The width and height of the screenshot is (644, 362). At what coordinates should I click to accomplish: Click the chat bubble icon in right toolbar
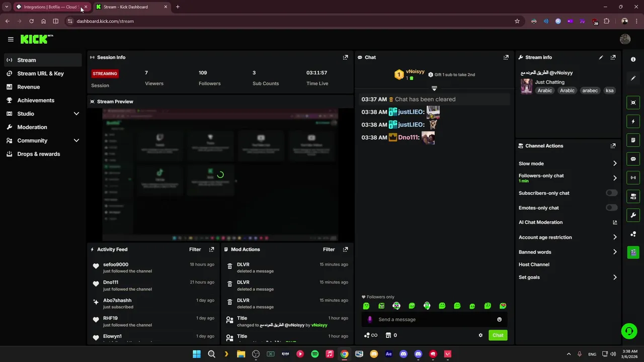pyautogui.click(x=633, y=159)
